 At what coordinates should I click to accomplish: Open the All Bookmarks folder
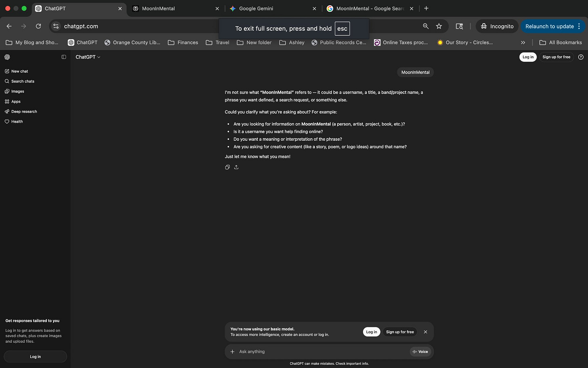pyautogui.click(x=561, y=42)
